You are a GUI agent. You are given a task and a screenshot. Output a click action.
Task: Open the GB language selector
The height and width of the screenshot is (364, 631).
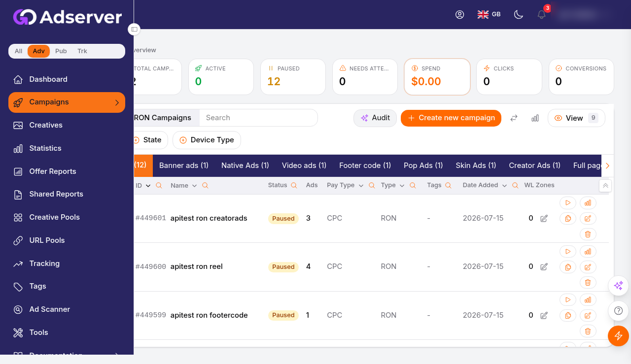[x=489, y=14]
